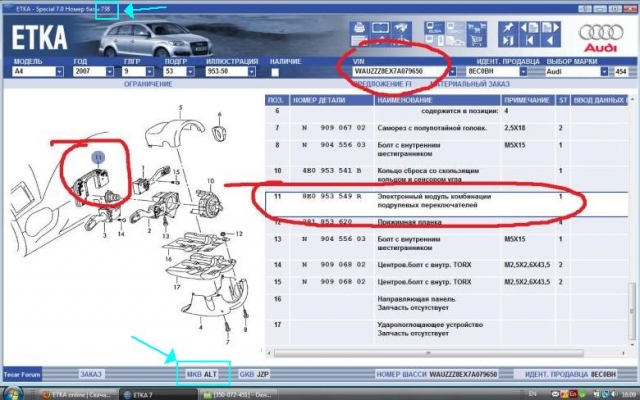
Task: Click the EN language indicator in the tray
Action: [x=532, y=394]
